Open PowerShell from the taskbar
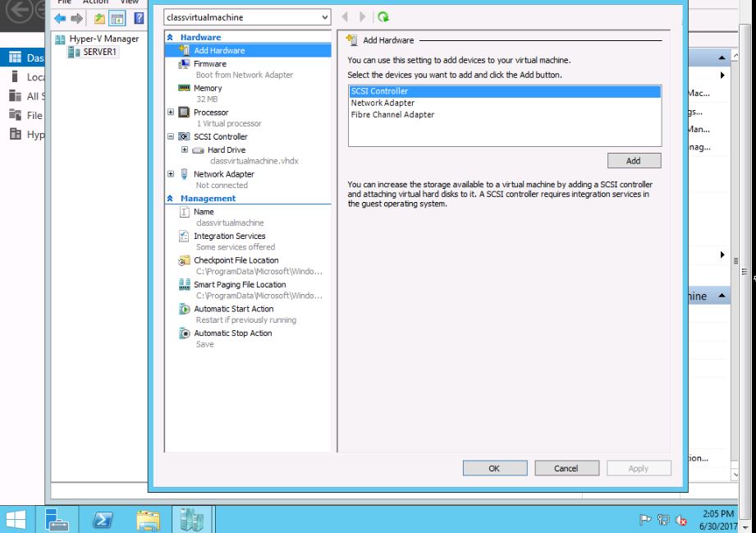This screenshot has height=533, width=756. point(103,520)
